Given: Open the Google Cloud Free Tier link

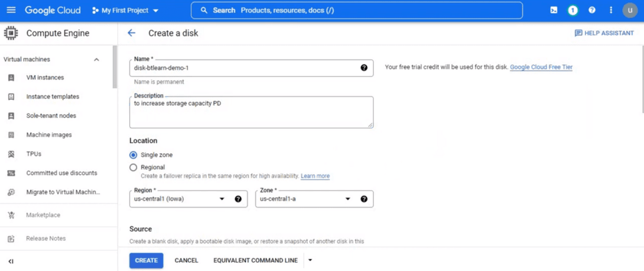Looking at the screenshot, I should click(x=541, y=67).
